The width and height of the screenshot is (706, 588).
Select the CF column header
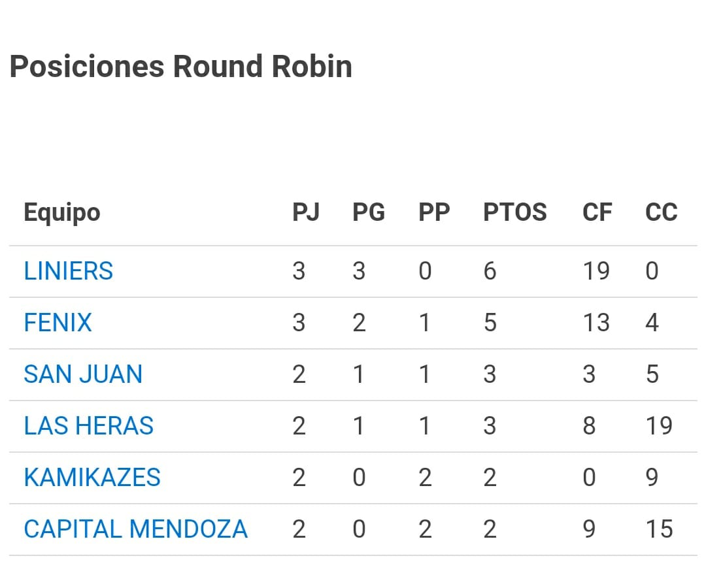click(597, 212)
